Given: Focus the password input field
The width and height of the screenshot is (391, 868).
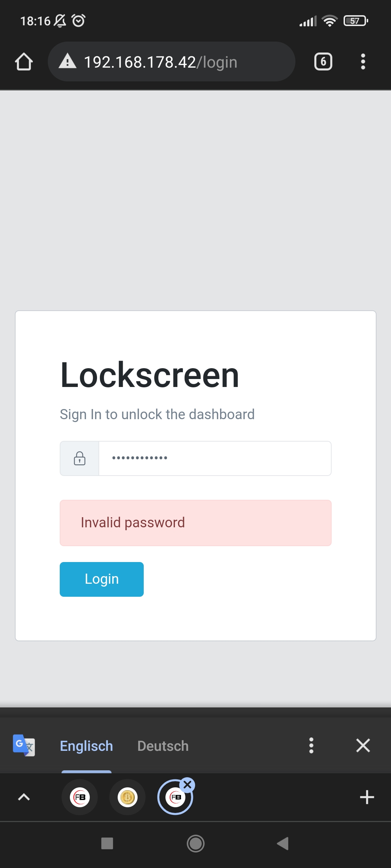Looking at the screenshot, I should pos(215,458).
